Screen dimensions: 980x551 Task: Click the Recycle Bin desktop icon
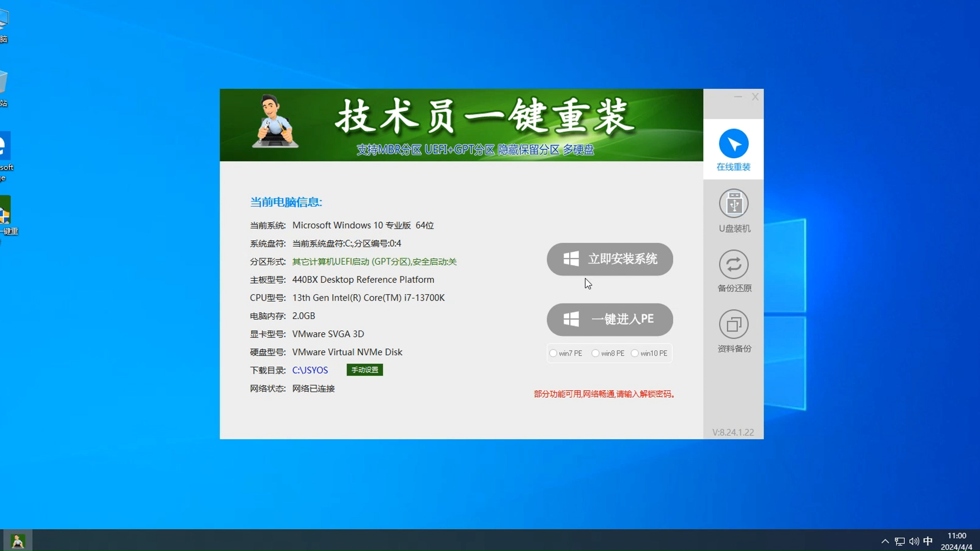point(4,88)
